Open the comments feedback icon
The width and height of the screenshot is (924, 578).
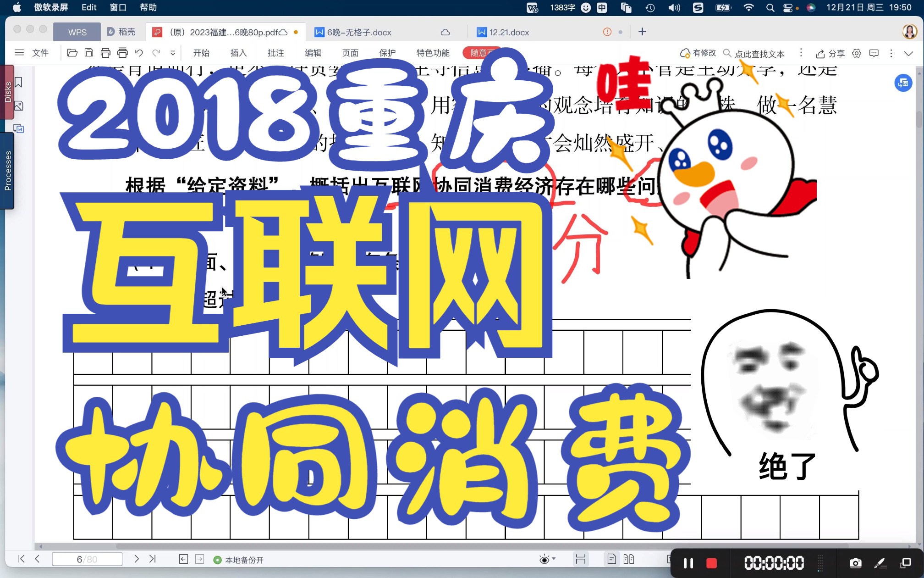[874, 53]
